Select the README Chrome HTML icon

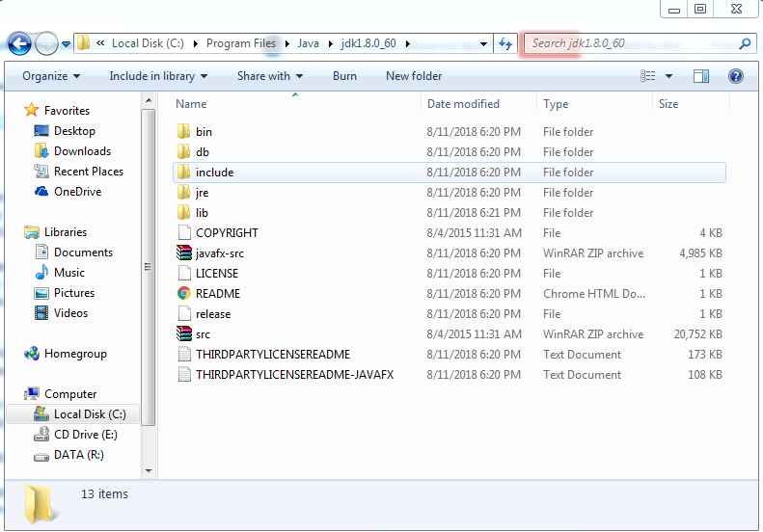(x=184, y=293)
